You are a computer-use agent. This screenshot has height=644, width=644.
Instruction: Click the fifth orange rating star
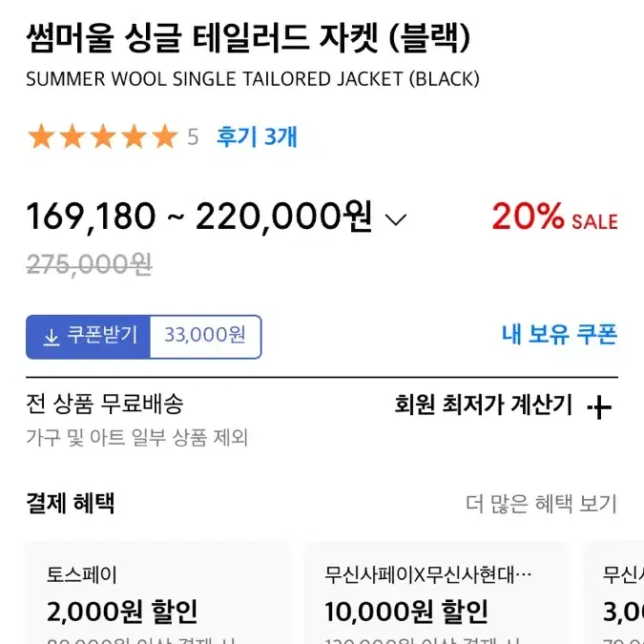[165, 135]
